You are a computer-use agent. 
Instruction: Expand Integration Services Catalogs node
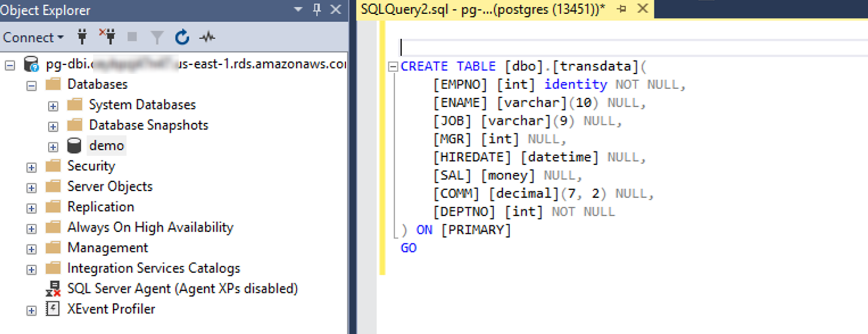pos(31,269)
